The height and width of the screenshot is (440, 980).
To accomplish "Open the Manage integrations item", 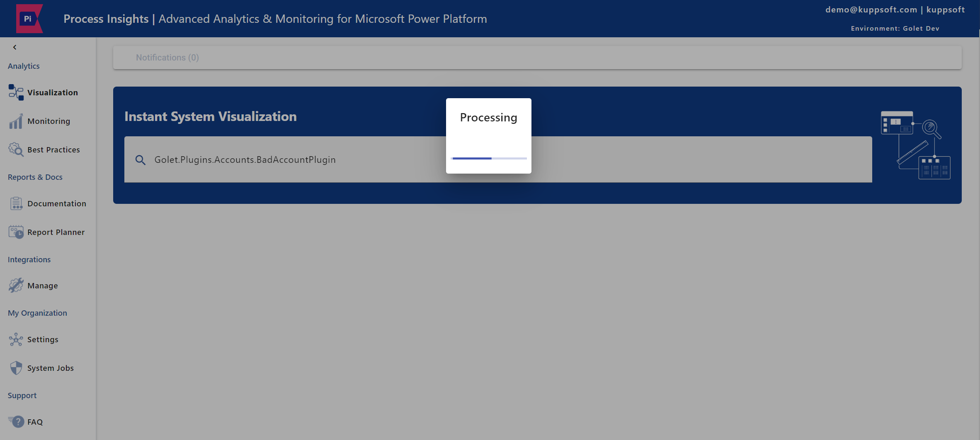I will pyautogui.click(x=43, y=285).
